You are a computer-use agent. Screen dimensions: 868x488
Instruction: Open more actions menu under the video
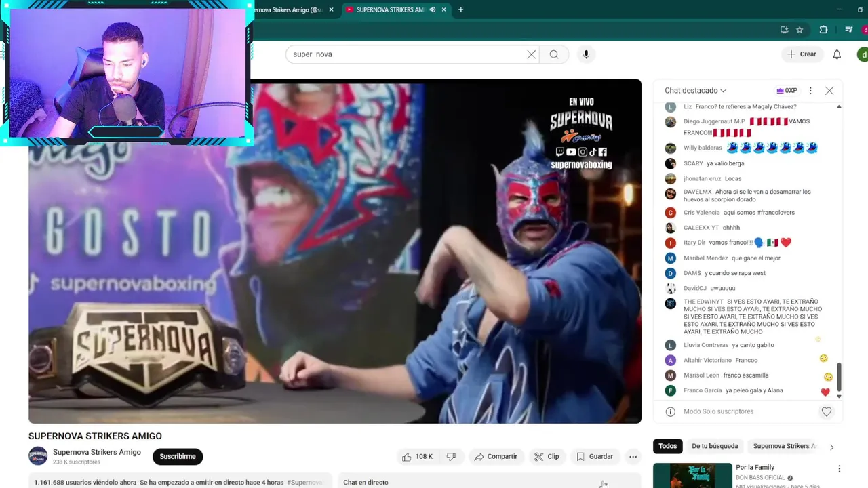633,457
